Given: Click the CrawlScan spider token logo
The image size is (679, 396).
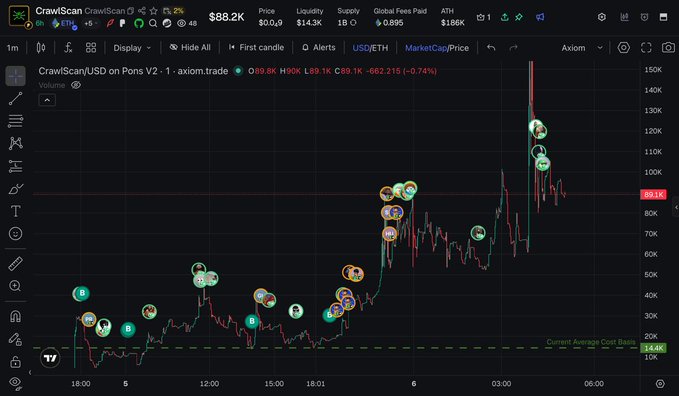Looking at the screenshot, I should (x=19, y=16).
